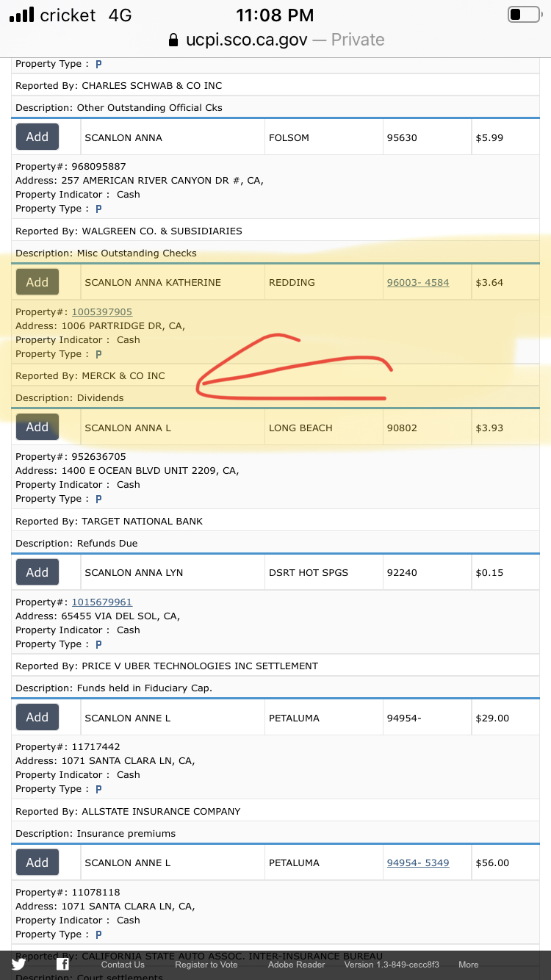This screenshot has height=980, width=551.
Task: Select Property# 952636705 text
Action: point(71,456)
